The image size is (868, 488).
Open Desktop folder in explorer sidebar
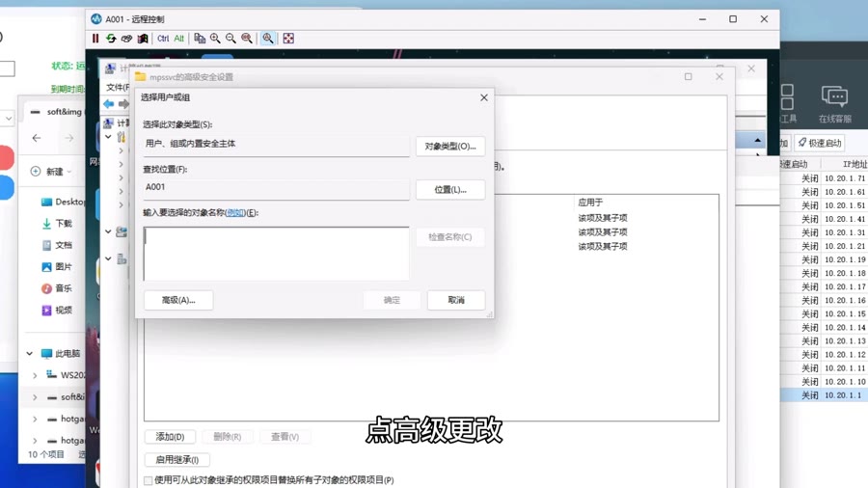63,202
